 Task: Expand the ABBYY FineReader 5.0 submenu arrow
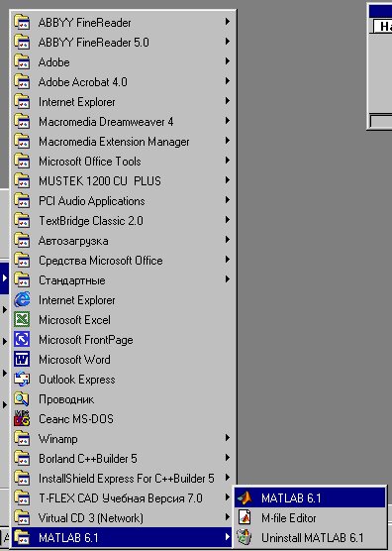pos(228,42)
